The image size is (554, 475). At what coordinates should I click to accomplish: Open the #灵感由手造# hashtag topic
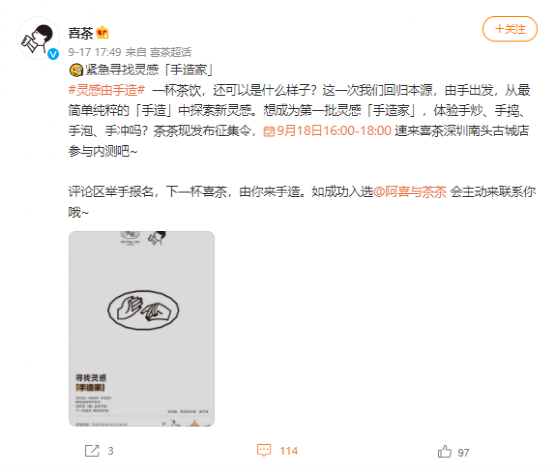(x=106, y=90)
